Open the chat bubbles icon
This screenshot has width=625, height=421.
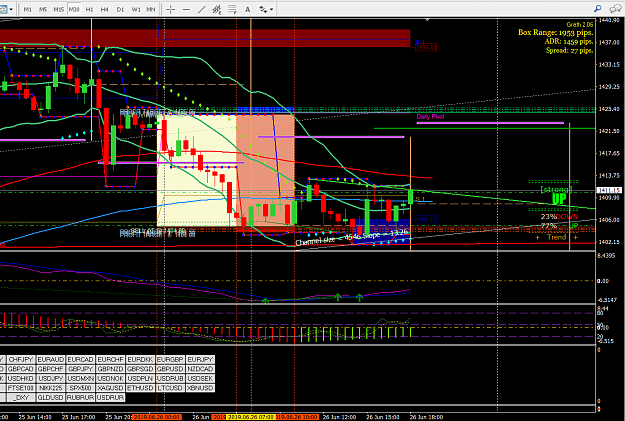pos(615,8)
